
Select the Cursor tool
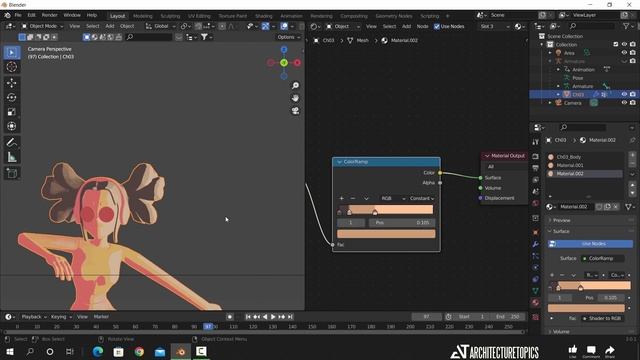11,67
